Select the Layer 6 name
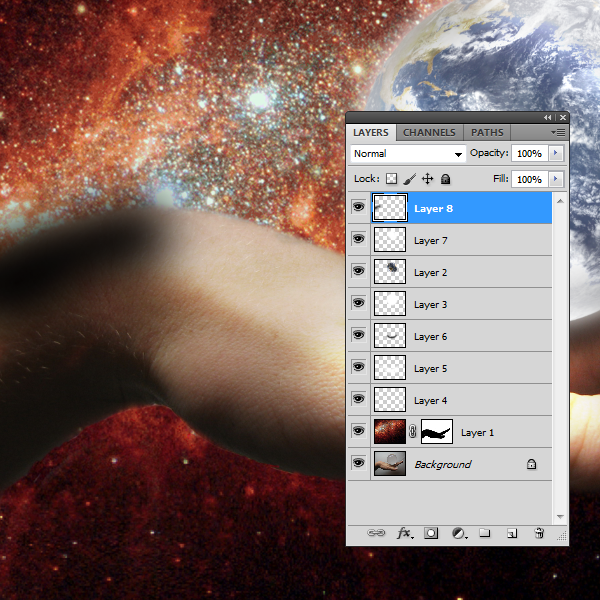 pyautogui.click(x=430, y=337)
